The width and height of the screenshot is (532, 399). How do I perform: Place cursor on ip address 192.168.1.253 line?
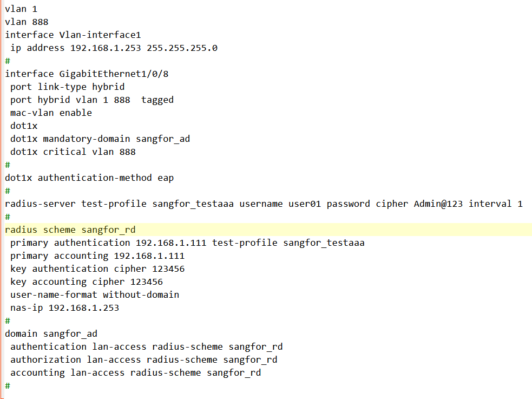[x=114, y=48]
